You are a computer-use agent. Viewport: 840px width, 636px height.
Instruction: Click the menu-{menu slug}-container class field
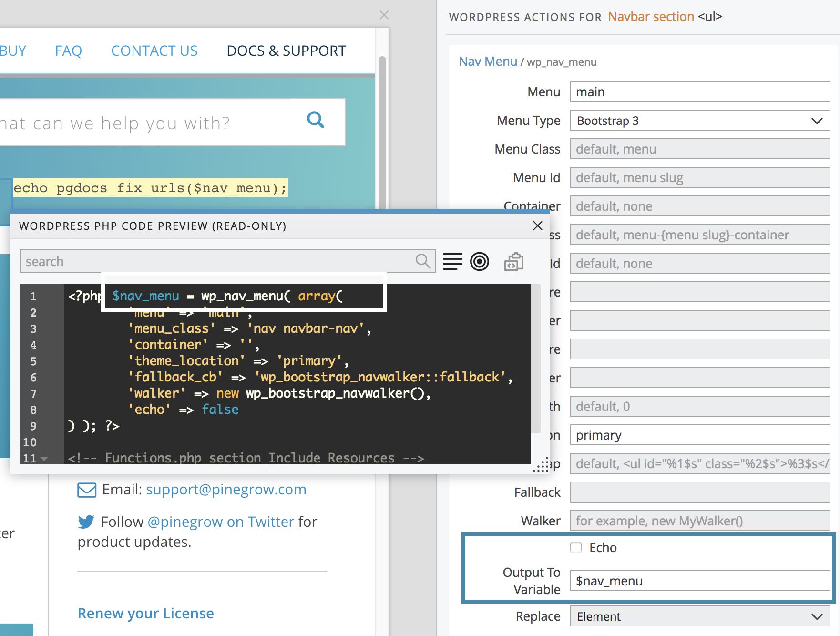point(700,235)
